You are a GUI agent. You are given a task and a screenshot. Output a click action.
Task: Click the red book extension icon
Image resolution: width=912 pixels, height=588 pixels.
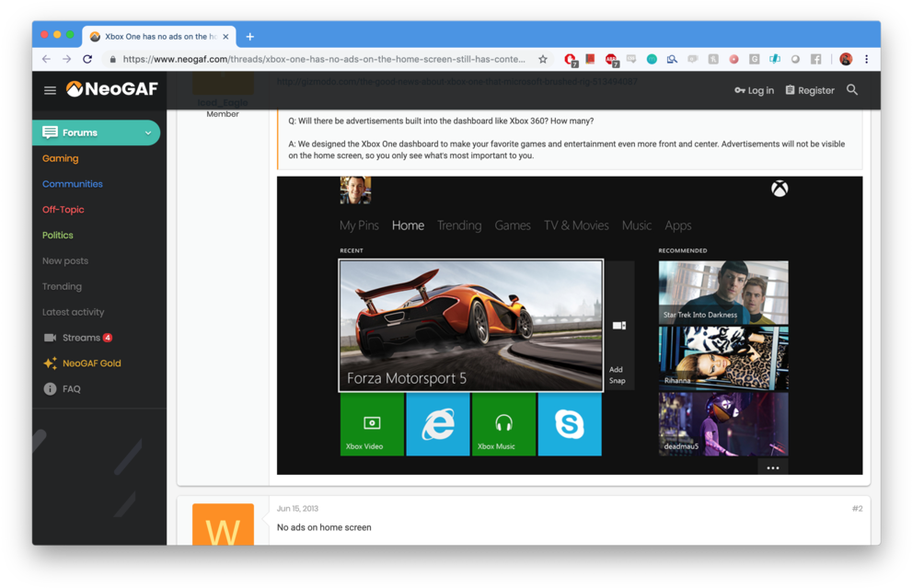tap(590, 59)
